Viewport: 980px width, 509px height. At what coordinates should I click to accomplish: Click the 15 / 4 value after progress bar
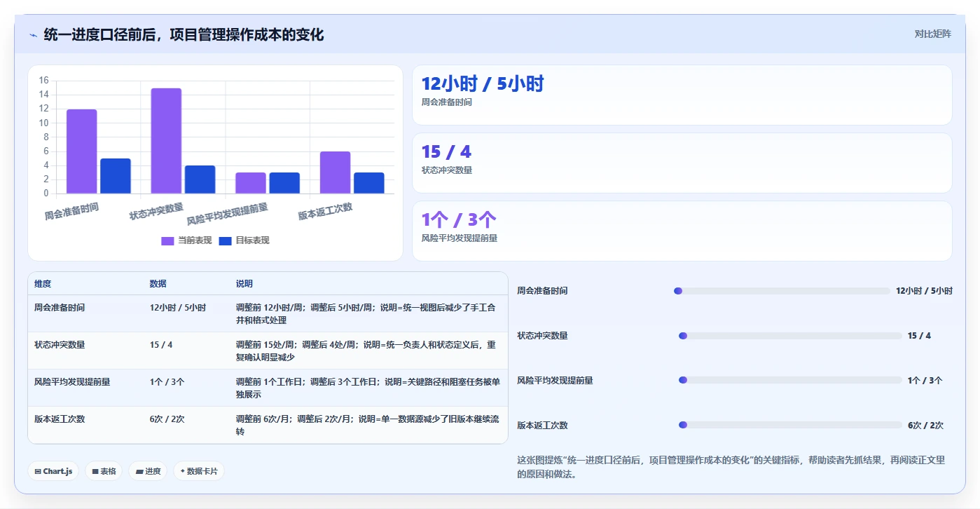pyautogui.click(x=919, y=336)
